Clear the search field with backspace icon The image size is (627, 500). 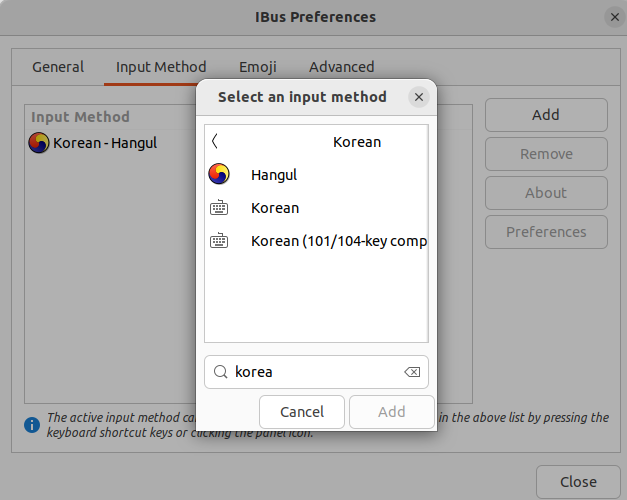coord(412,372)
